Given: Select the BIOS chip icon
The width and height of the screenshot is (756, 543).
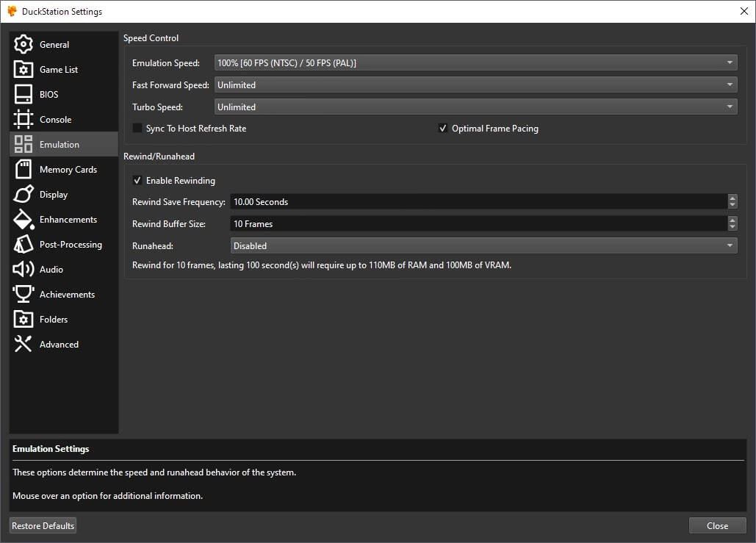Looking at the screenshot, I should click(24, 95).
